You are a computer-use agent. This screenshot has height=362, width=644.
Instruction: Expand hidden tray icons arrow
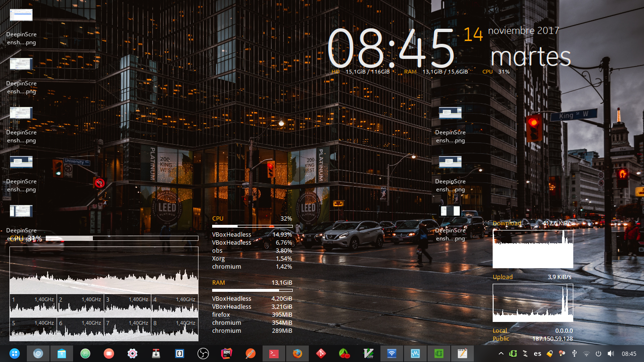point(501,354)
